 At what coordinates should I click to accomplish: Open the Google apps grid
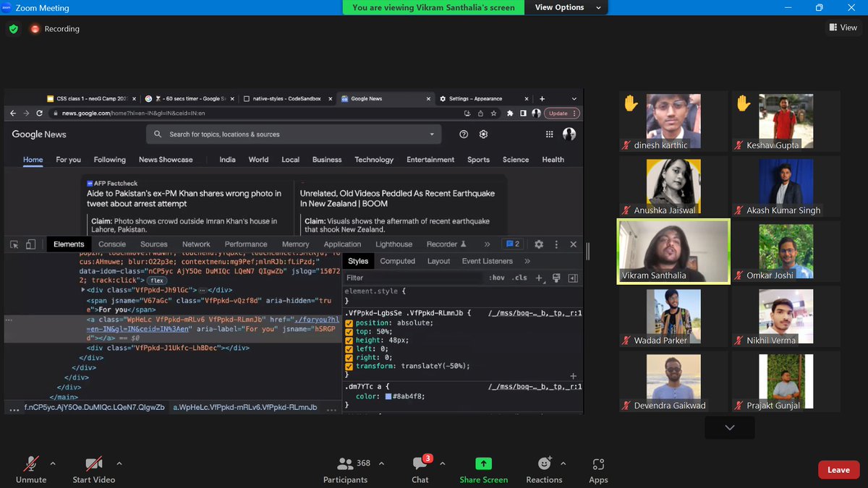coord(550,134)
